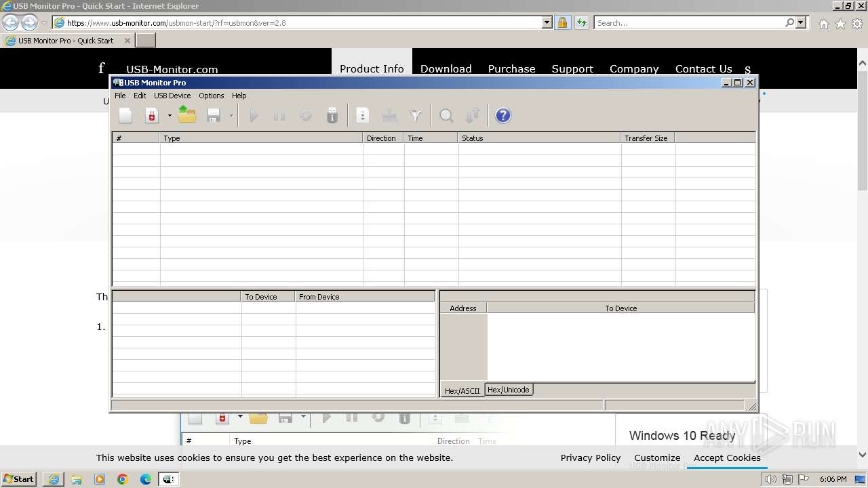Click the Clear log brush icon
Viewport: 868px width, 488px height.
[389, 115]
